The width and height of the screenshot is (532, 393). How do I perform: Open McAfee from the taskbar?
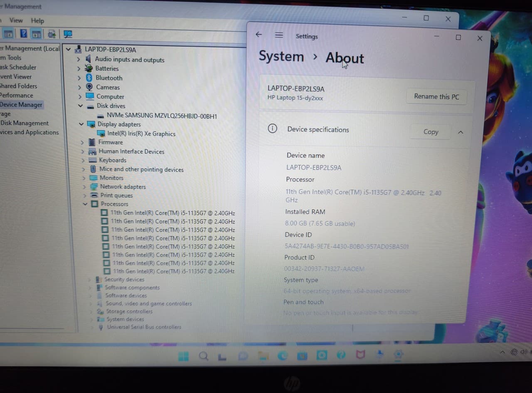click(360, 355)
